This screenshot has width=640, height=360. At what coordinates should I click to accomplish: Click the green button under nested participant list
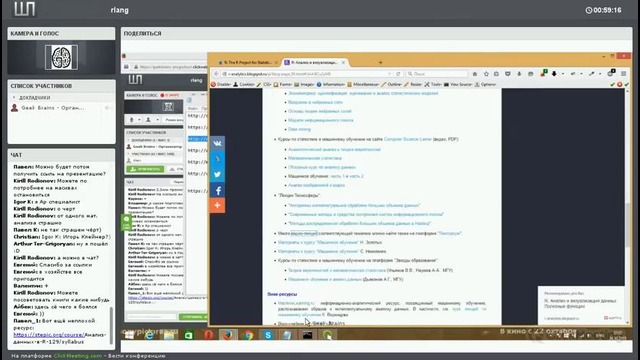(145, 169)
